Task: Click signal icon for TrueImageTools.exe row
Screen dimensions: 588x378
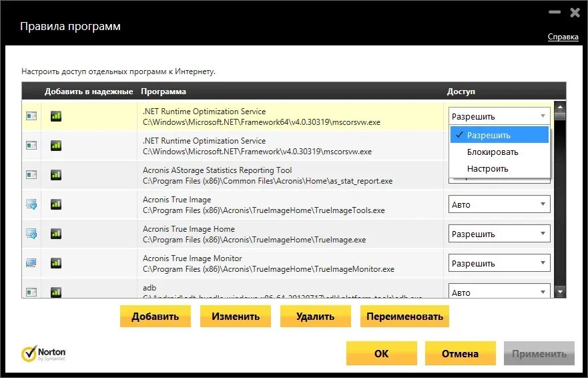Action: 56,204
